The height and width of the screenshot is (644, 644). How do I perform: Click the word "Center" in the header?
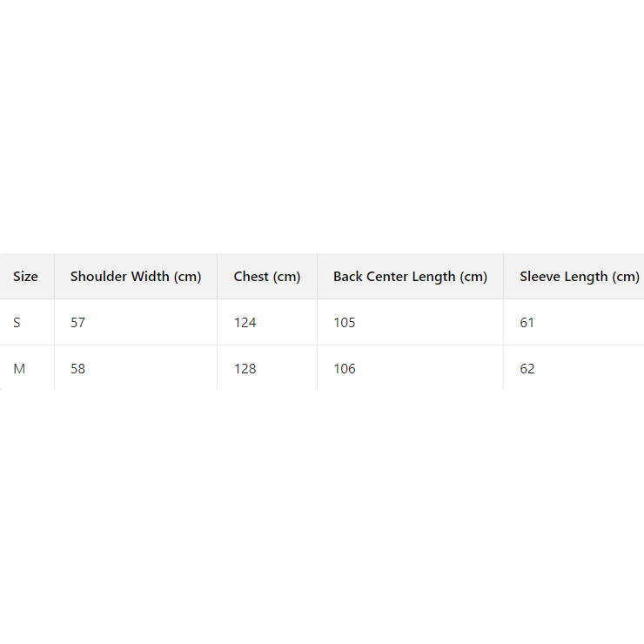tap(388, 277)
